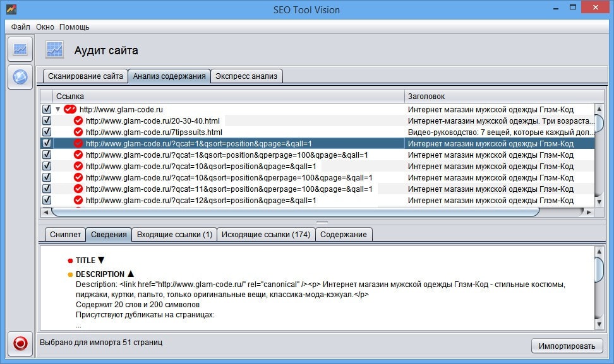Switch to Анализ содержания tab

[169, 76]
